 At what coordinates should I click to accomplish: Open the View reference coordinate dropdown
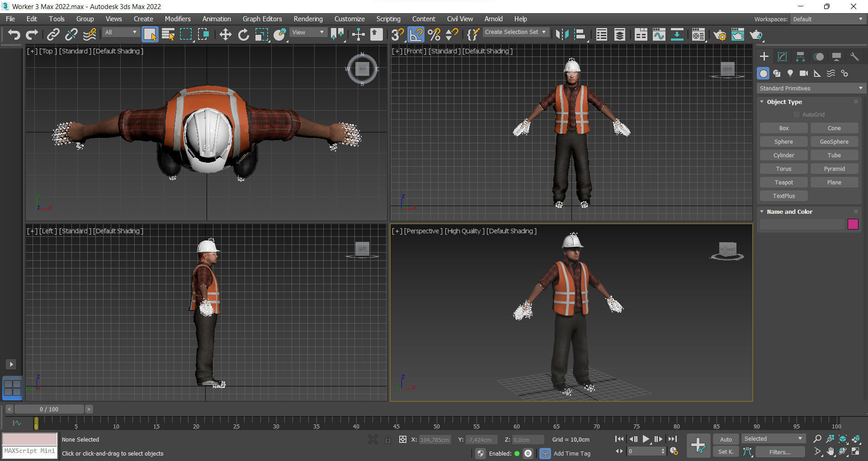click(x=308, y=32)
